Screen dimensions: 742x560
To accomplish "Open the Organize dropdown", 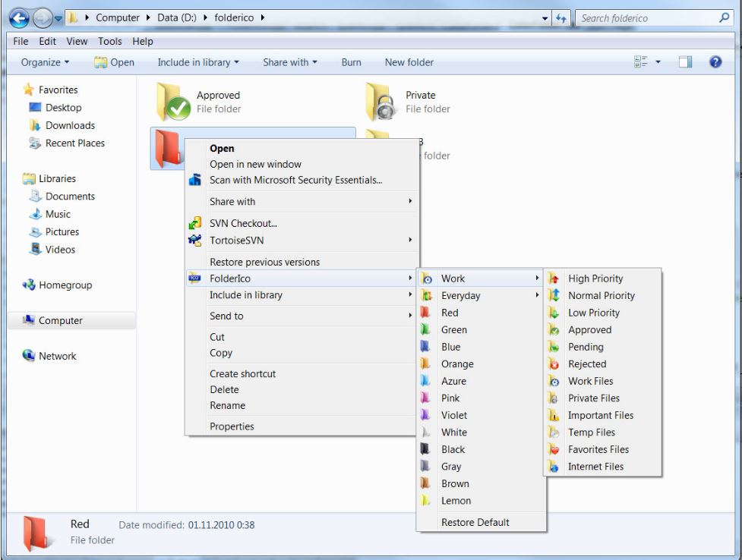I will coord(45,62).
